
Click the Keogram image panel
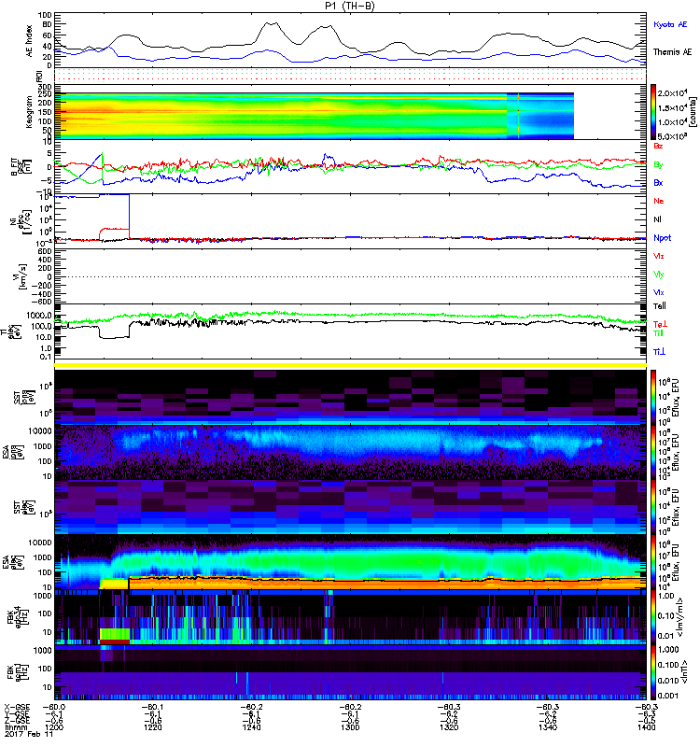coord(315,116)
